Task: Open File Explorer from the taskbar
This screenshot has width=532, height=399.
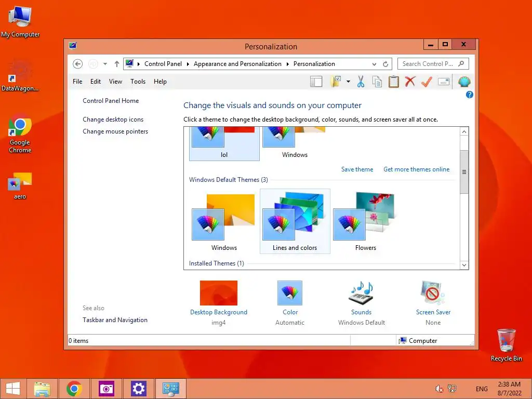Action: point(42,389)
